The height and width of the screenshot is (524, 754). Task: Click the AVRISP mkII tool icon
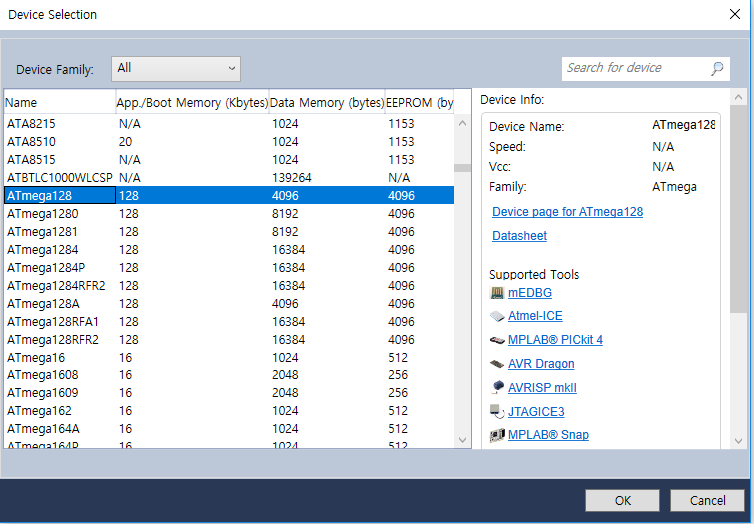point(497,387)
